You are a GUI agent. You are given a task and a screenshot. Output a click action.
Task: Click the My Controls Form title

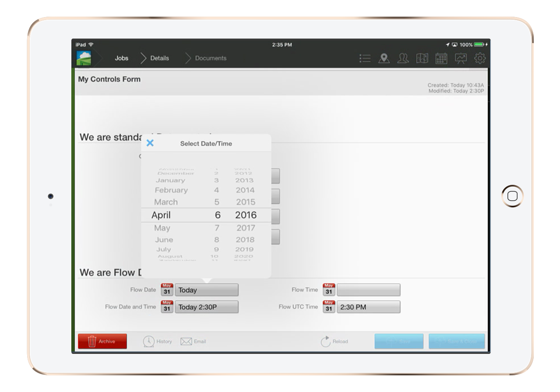109,79
